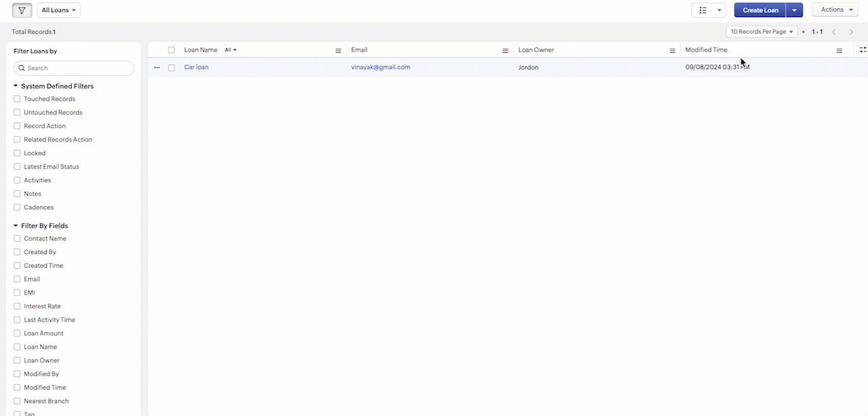Collapse the System Defined Filters section
The height and width of the screenshot is (416, 868).
[x=16, y=86]
